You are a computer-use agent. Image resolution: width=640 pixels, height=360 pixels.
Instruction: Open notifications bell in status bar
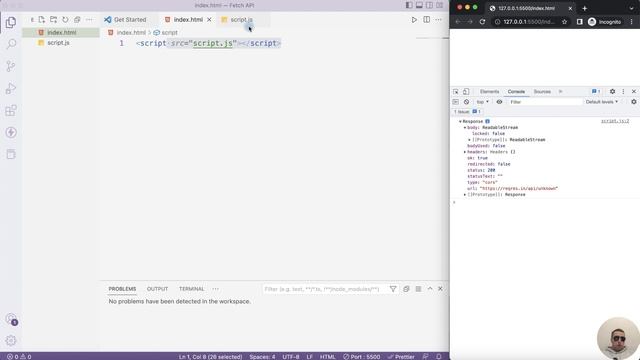[x=439, y=356]
